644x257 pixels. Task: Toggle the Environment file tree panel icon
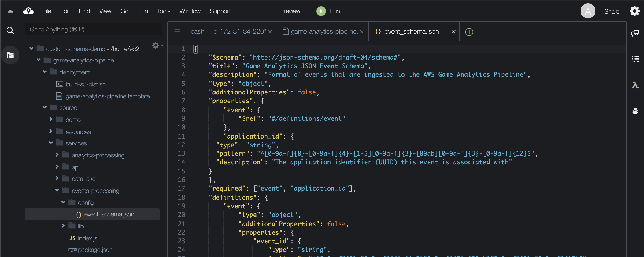(10, 55)
